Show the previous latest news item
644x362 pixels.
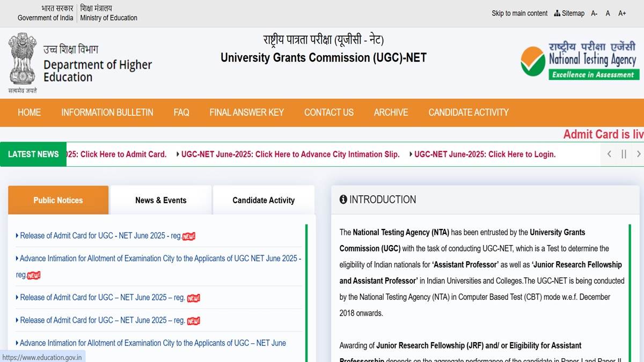(x=609, y=154)
